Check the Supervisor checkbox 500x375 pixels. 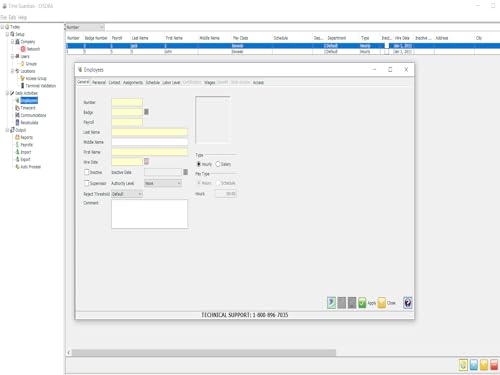[x=87, y=183]
